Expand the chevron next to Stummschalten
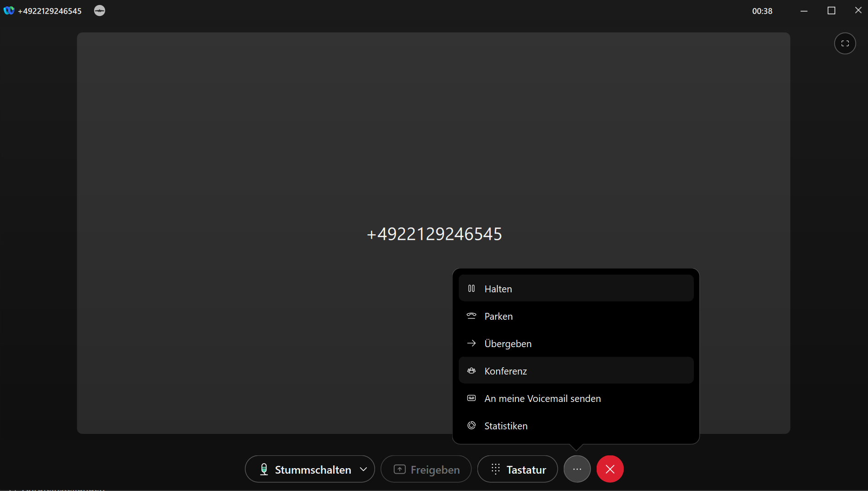Image resolution: width=868 pixels, height=491 pixels. point(364,469)
